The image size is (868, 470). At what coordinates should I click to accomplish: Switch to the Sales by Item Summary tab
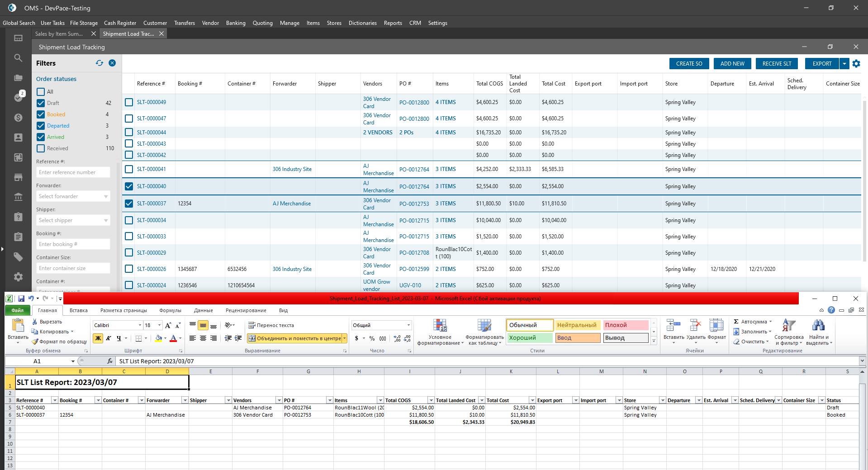coord(59,34)
